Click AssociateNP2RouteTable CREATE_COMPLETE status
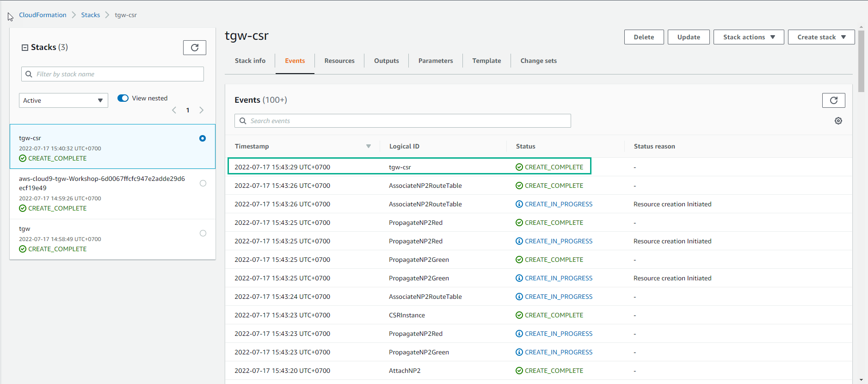Screen dimensions: 868x384 [x=549, y=186]
